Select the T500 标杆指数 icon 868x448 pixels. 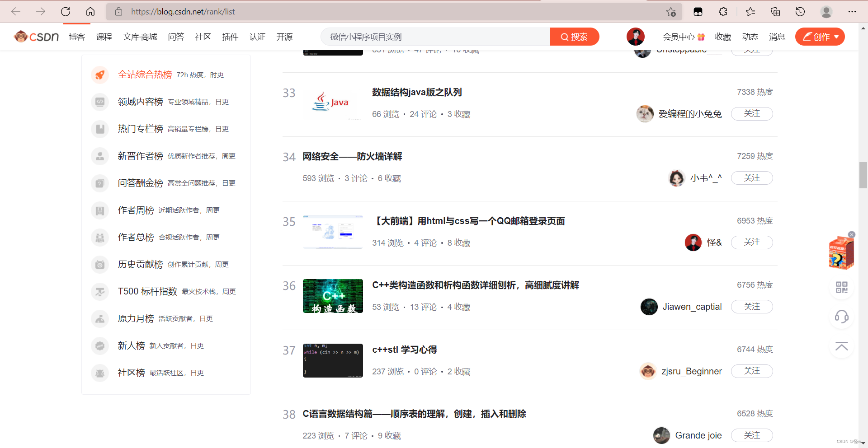click(x=99, y=292)
